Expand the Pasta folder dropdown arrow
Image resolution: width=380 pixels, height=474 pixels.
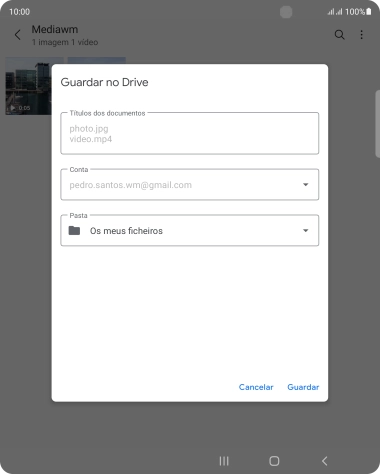(305, 230)
